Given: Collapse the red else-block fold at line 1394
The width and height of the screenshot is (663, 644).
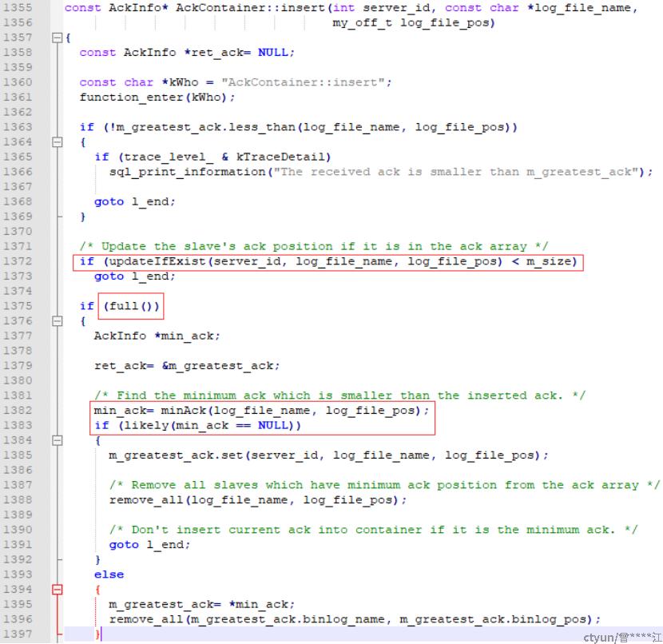Looking at the screenshot, I should [57, 590].
